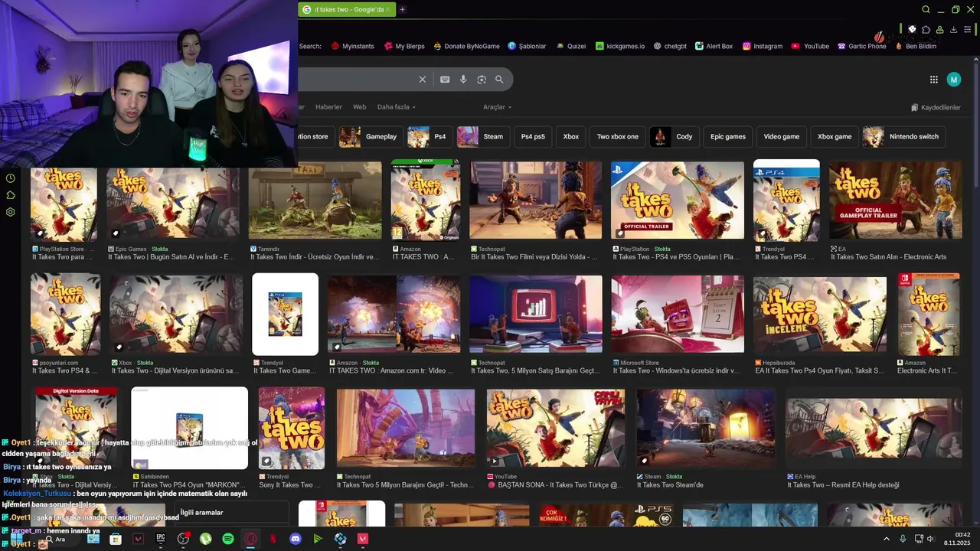The image size is (980, 551).
Task: Open Kaydedilenler saved items
Action: (936, 108)
